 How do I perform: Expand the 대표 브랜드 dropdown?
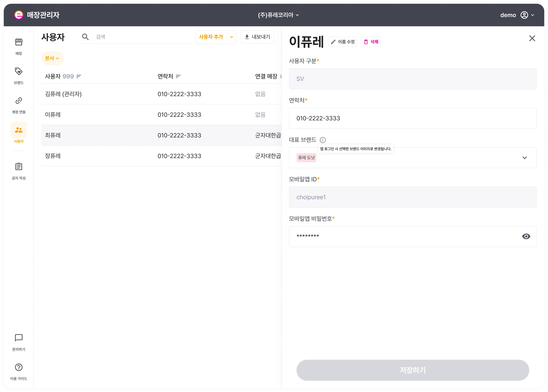coord(525,158)
